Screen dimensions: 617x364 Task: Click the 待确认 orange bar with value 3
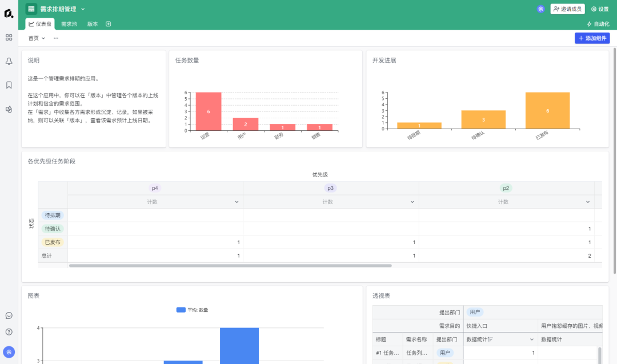click(483, 119)
